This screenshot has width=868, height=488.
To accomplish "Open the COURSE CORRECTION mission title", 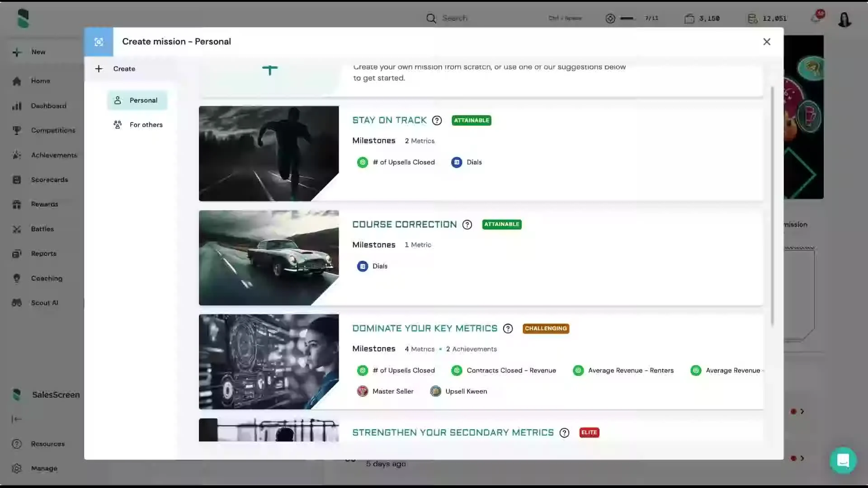I will pos(405,225).
